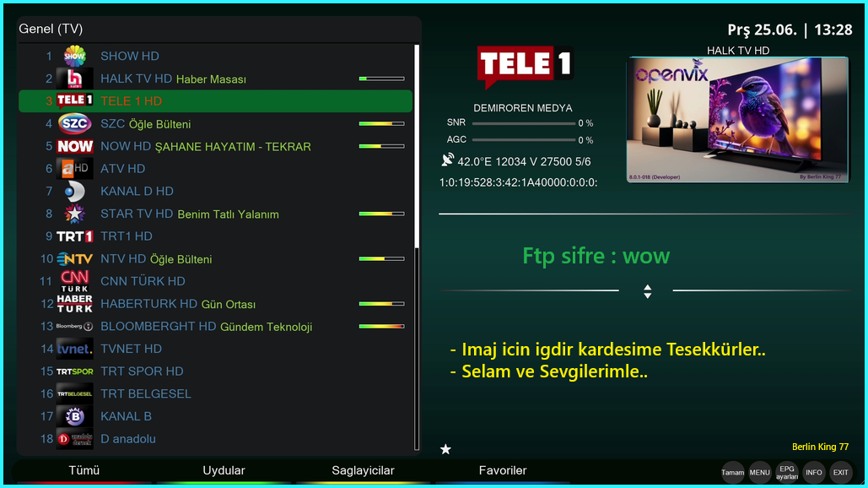Select the TRT Belgesel channel logo
This screenshot has width=868, height=488.
pyautogui.click(x=74, y=393)
